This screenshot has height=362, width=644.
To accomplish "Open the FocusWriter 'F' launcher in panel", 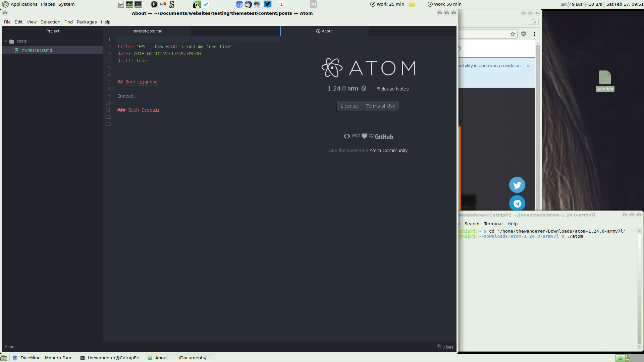I will point(154,4).
